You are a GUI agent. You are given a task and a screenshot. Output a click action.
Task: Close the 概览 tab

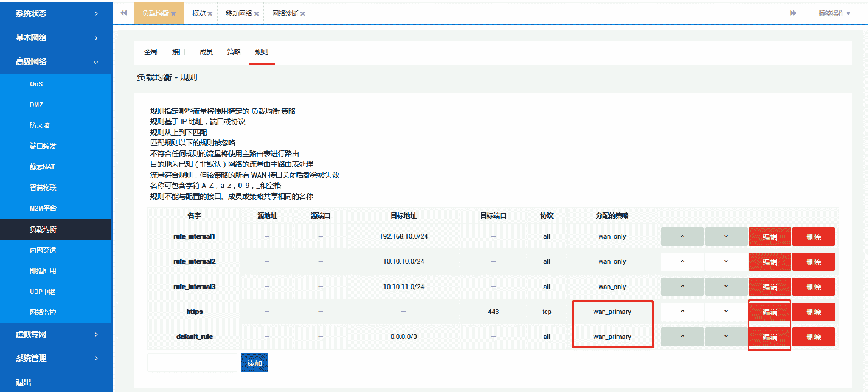coord(210,13)
